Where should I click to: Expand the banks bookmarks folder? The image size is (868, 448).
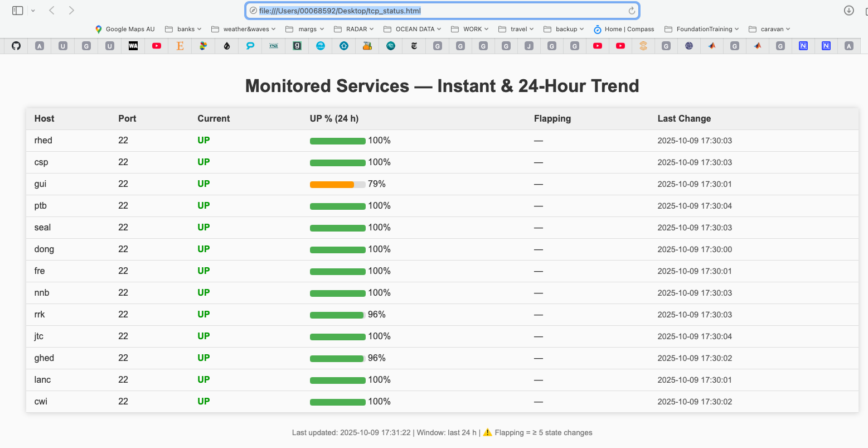click(x=184, y=29)
